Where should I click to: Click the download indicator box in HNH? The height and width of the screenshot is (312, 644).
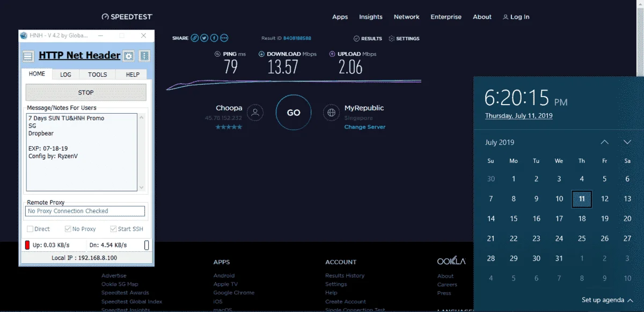[x=147, y=245]
